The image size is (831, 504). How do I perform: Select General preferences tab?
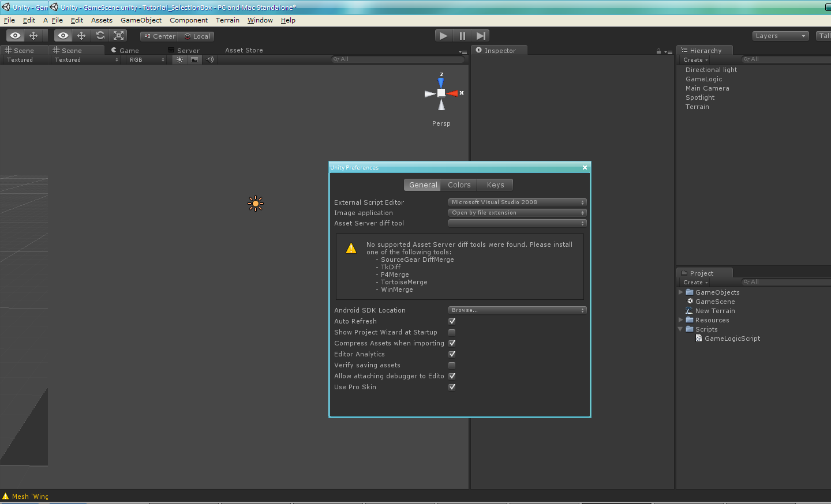click(x=423, y=185)
